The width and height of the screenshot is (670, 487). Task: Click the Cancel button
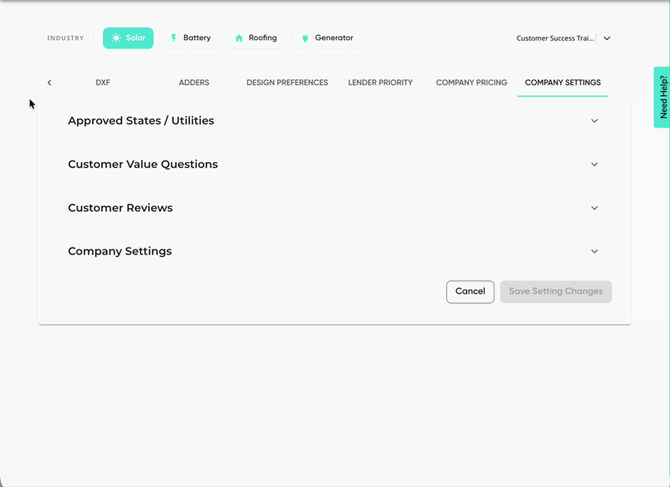coord(470,292)
